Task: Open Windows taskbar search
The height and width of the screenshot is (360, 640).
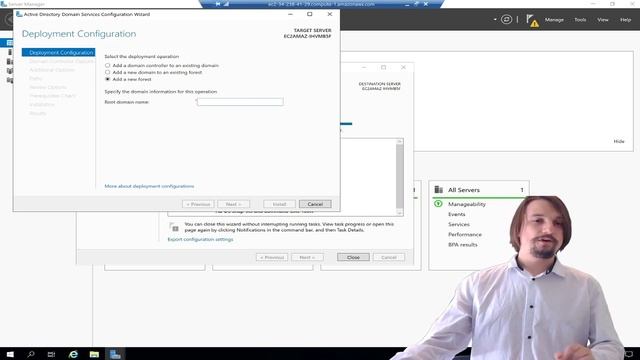Action: (31, 354)
